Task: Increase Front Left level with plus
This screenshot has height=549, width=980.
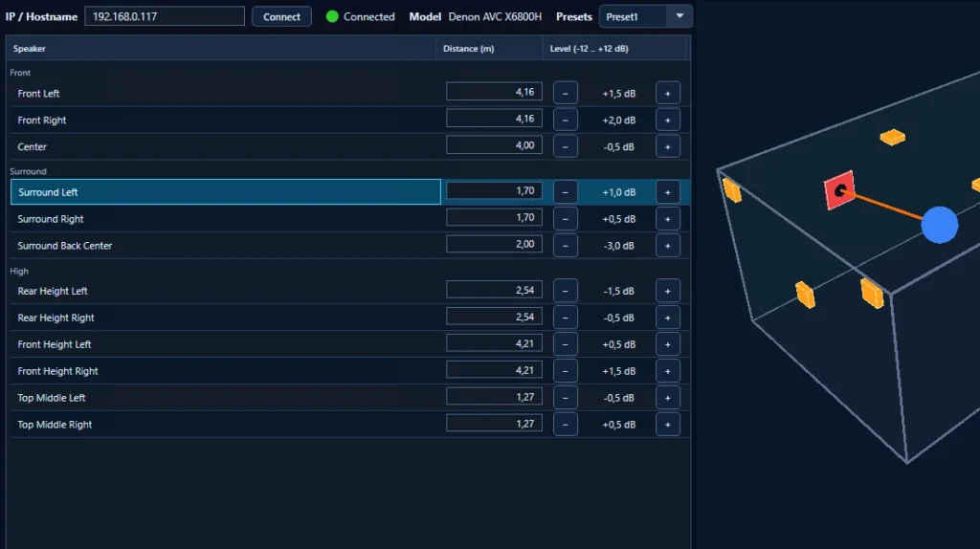Action: (x=667, y=93)
